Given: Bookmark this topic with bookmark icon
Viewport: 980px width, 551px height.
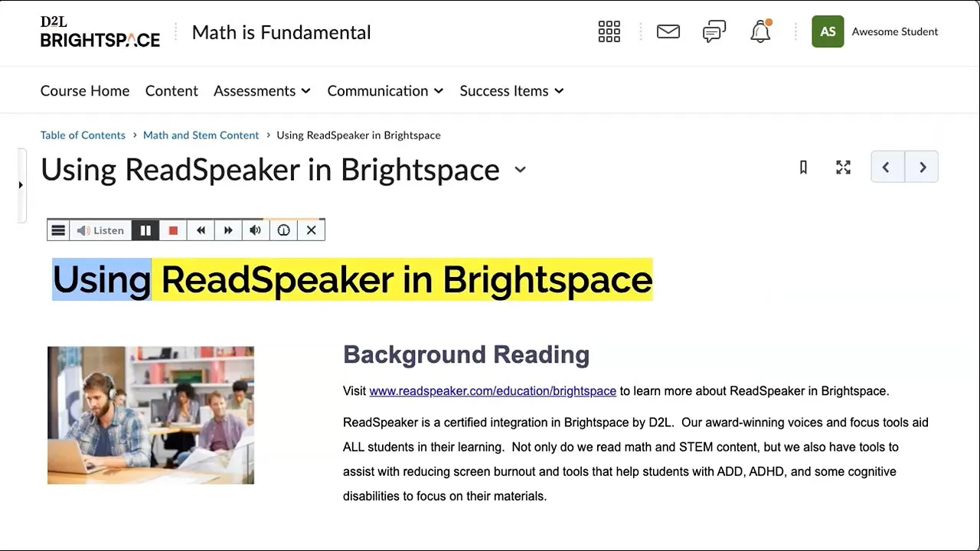Looking at the screenshot, I should tap(803, 167).
